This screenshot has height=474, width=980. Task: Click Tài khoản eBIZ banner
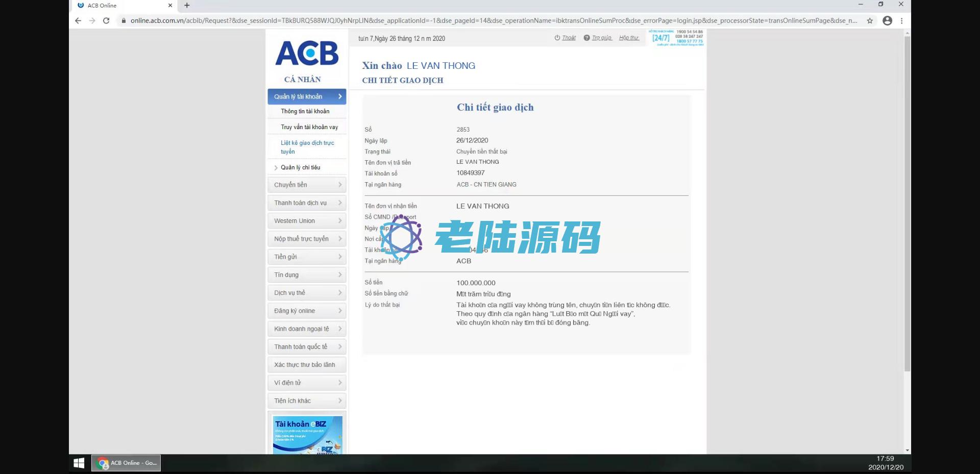tap(307, 435)
